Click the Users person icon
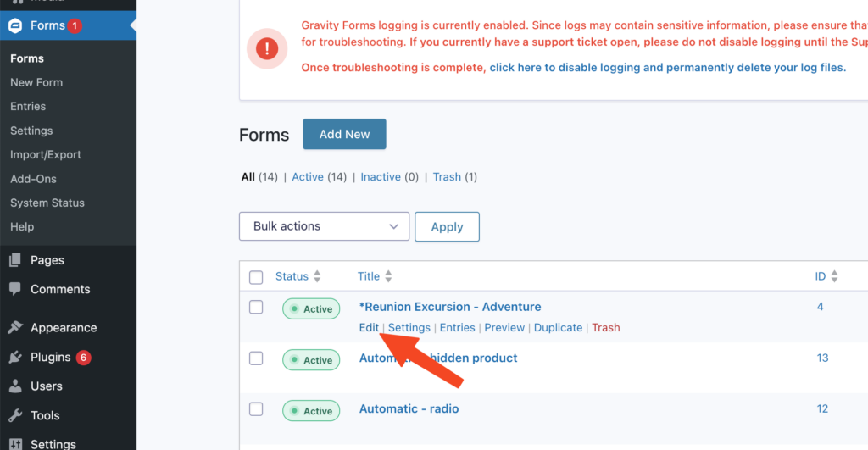This screenshot has height=450, width=868. [x=15, y=386]
